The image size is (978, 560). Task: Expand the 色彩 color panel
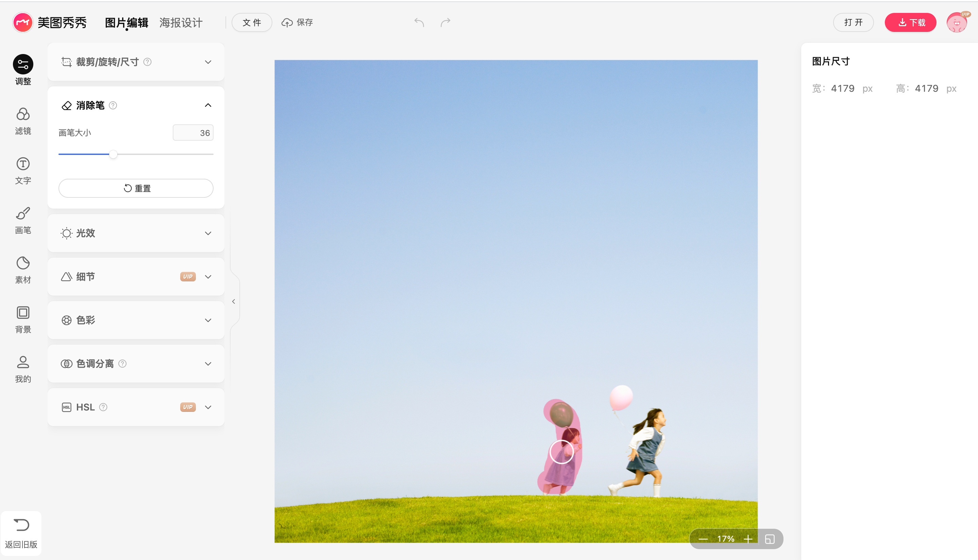tap(208, 320)
